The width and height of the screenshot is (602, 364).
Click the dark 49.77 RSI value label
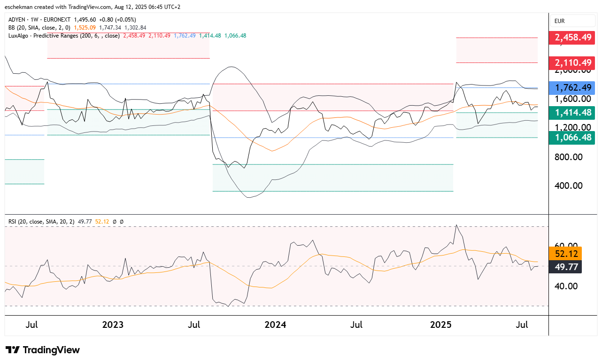[x=565, y=266]
